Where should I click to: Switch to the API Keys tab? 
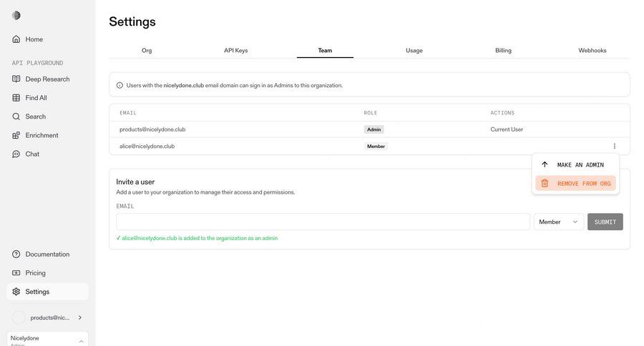pos(235,51)
